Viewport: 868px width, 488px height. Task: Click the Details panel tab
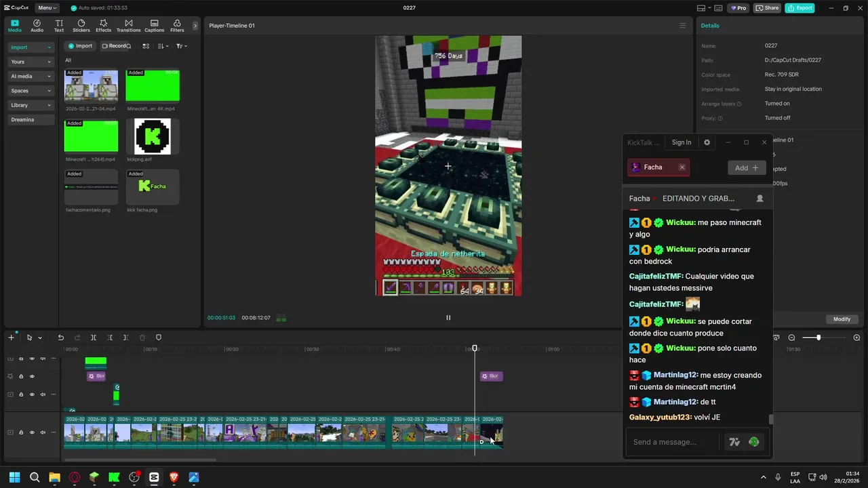710,26
